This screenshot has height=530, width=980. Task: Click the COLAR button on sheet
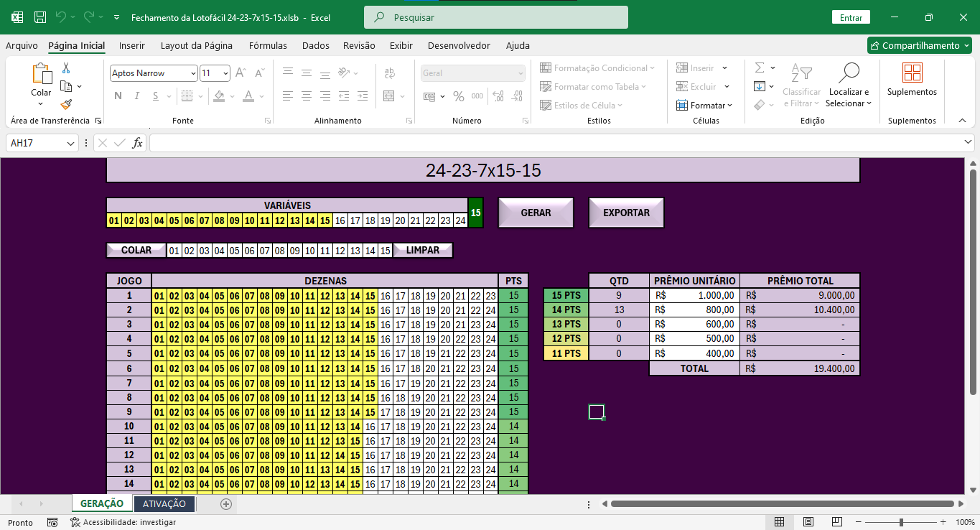coord(136,250)
